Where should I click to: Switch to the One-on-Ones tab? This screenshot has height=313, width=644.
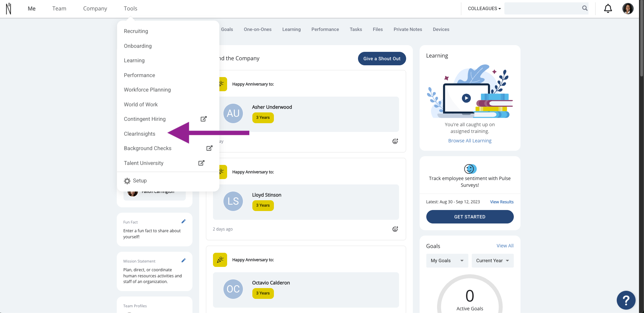tap(258, 30)
